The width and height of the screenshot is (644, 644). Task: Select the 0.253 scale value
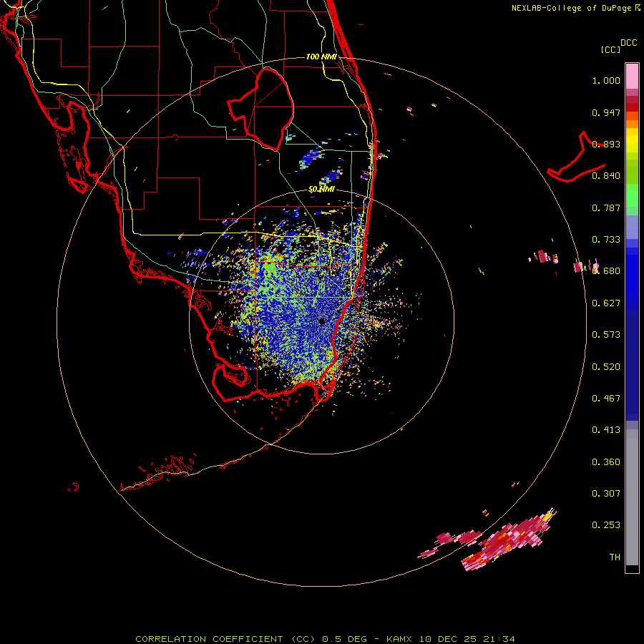(x=606, y=525)
